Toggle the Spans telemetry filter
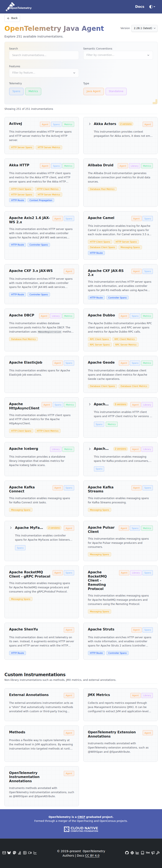 (16, 91)
